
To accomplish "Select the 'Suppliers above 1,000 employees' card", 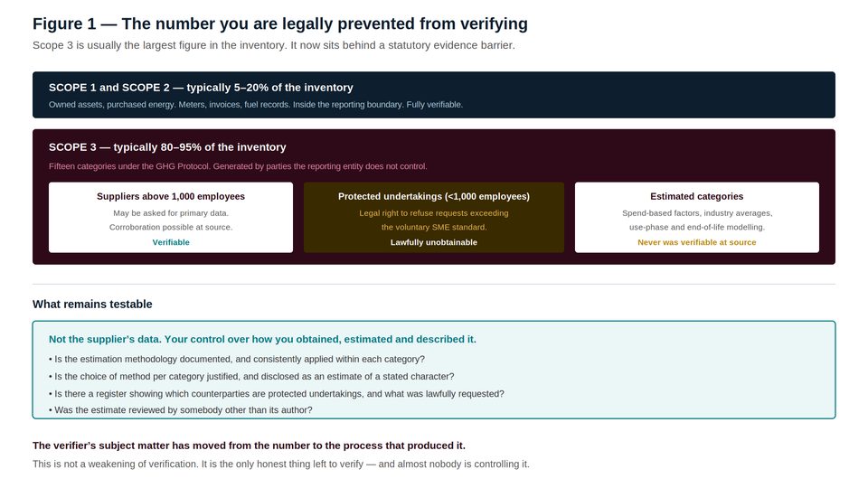I will coord(171,218).
